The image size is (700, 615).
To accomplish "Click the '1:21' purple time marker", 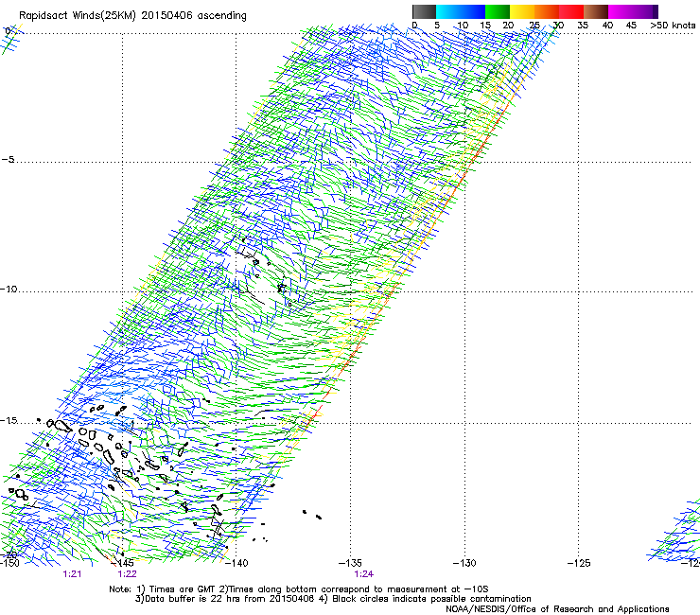I will 72,574.
